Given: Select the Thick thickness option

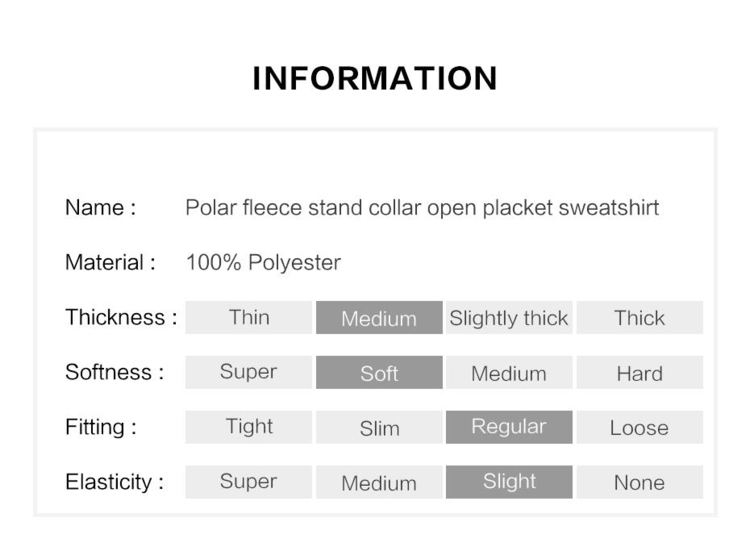Looking at the screenshot, I should [x=640, y=317].
